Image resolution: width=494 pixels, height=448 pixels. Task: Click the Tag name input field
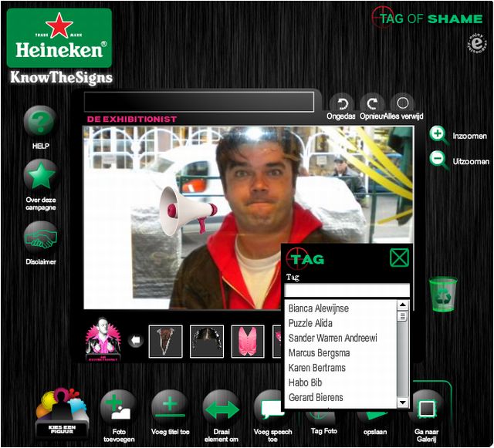(x=347, y=290)
